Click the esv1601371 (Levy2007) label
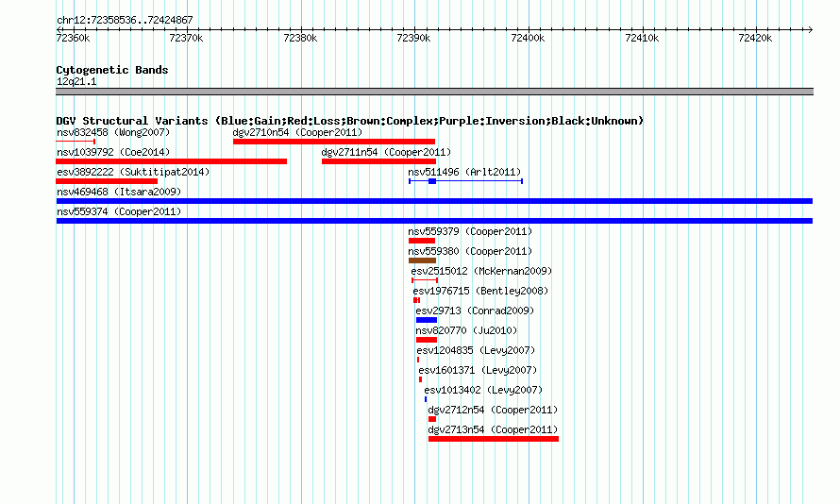Screen dimensions: 840x504 click(x=478, y=370)
